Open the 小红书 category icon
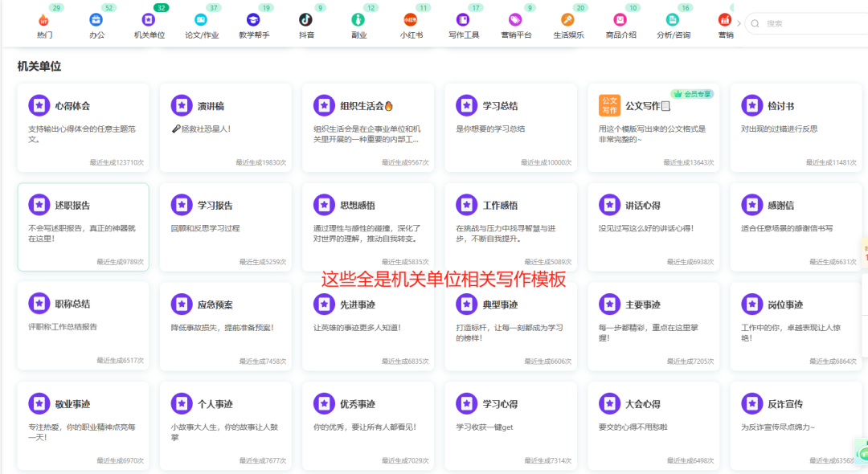This screenshot has width=868, height=474. [x=410, y=18]
